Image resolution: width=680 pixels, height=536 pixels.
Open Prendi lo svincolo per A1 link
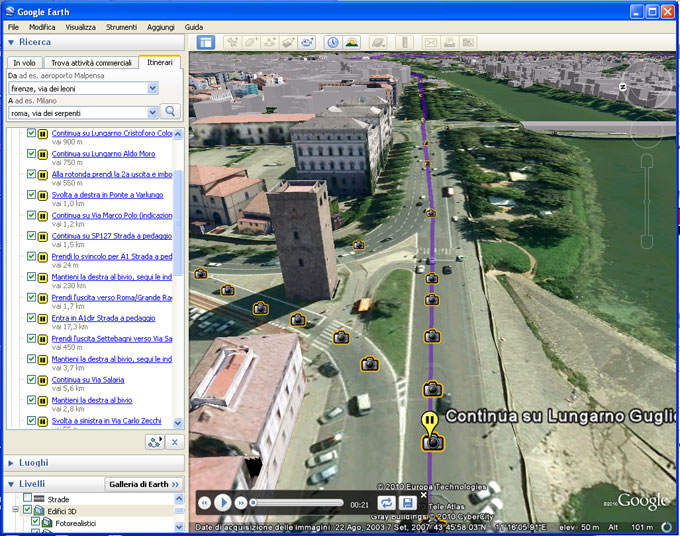point(112,256)
